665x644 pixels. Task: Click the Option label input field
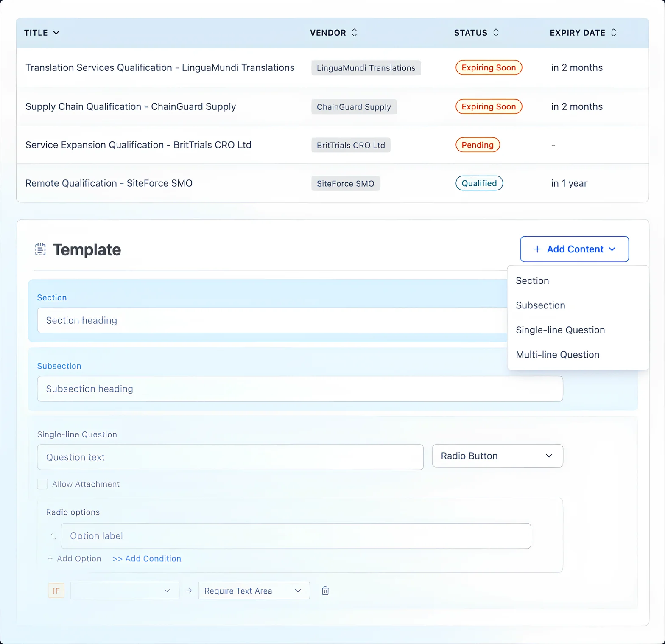pos(296,536)
